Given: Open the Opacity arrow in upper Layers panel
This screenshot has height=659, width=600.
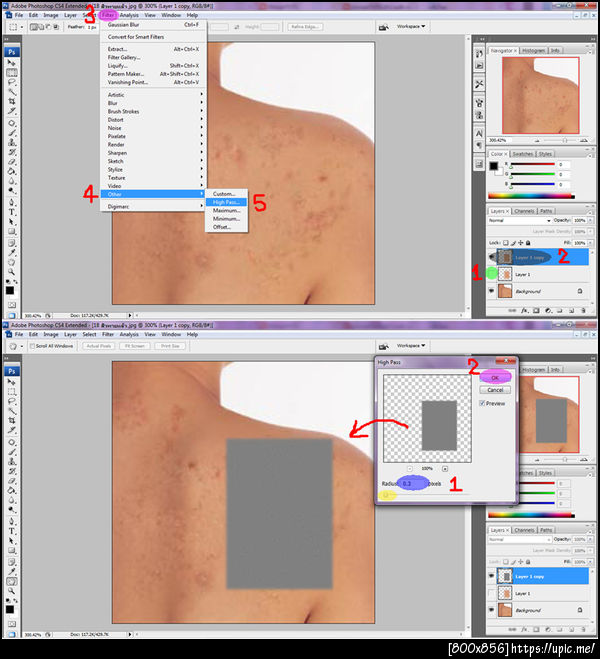Looking at the screenshot, I should 590,220.
